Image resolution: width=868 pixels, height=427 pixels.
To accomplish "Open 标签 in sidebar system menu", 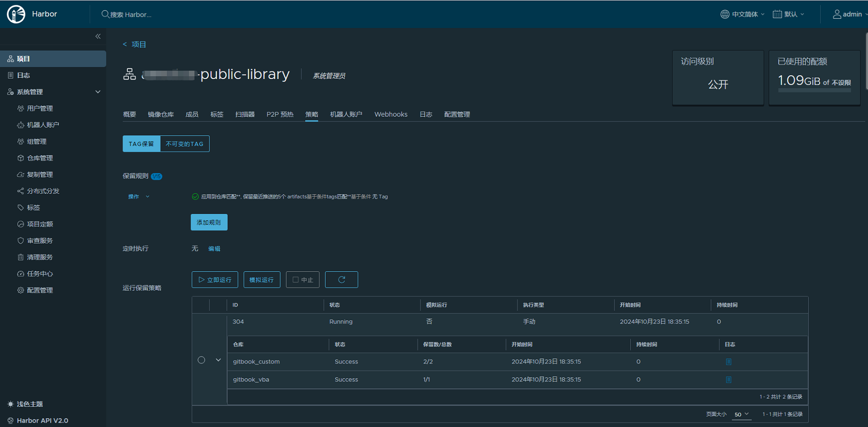I will pyautogui.click(x=33, y=207).
